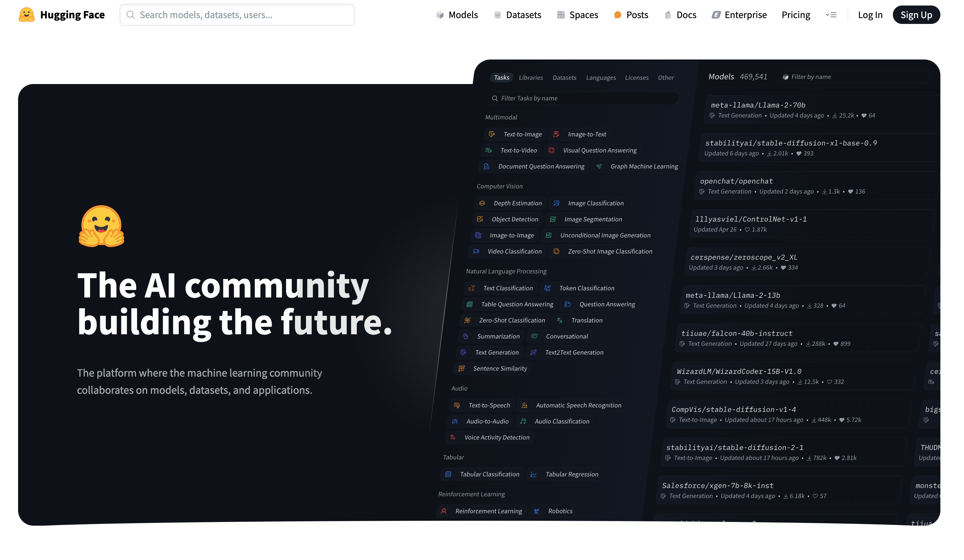Click the Spaces icon in the navbar
964x560 pixels.
click(x=561, y=15)
